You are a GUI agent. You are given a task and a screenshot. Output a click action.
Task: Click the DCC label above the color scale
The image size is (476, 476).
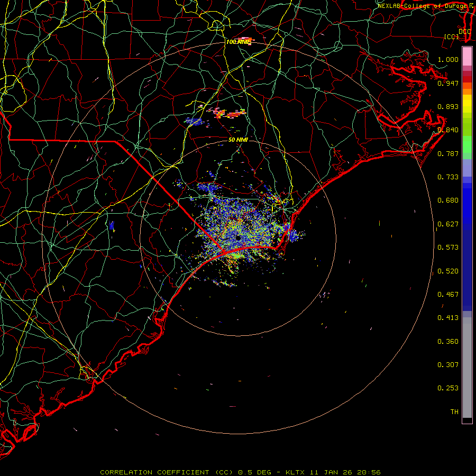coord(464,31)
